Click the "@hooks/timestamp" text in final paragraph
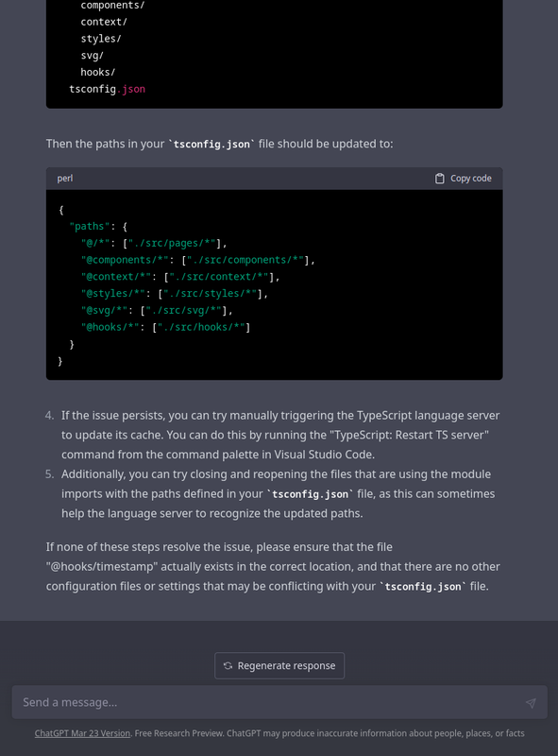558x756 pixels. pyautogui.click(x=102, y=566)
